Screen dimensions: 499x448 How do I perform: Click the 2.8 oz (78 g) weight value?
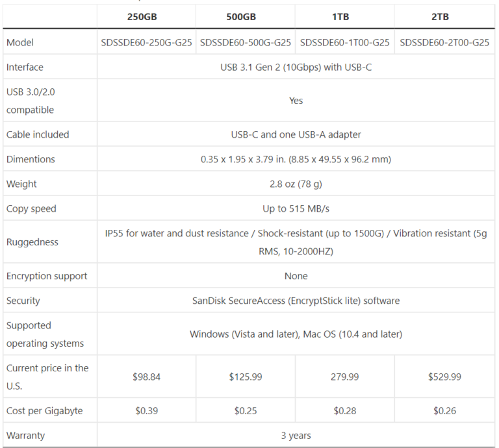296,184
